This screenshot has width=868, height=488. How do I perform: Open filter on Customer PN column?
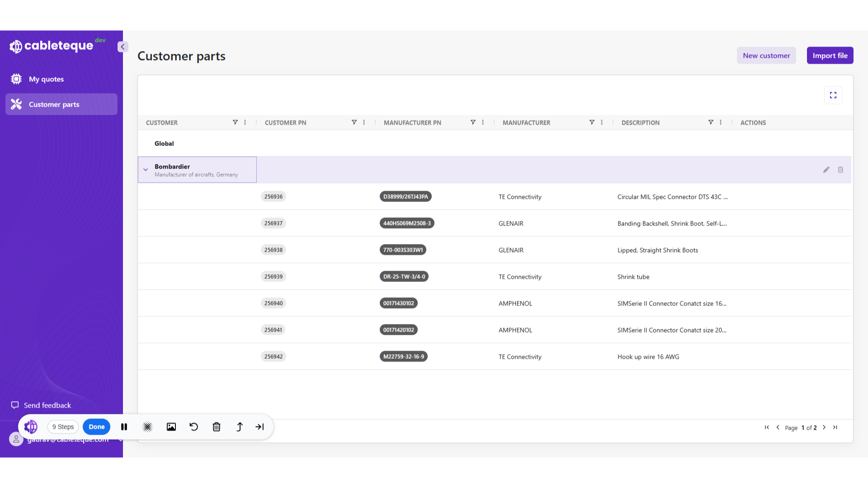(x=354, y=122)
